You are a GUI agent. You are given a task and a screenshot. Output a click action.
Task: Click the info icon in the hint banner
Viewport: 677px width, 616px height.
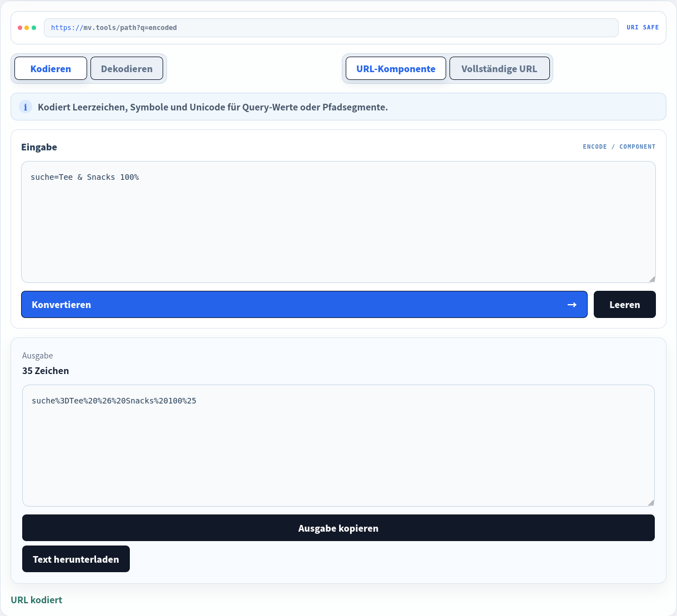[26, 107]
